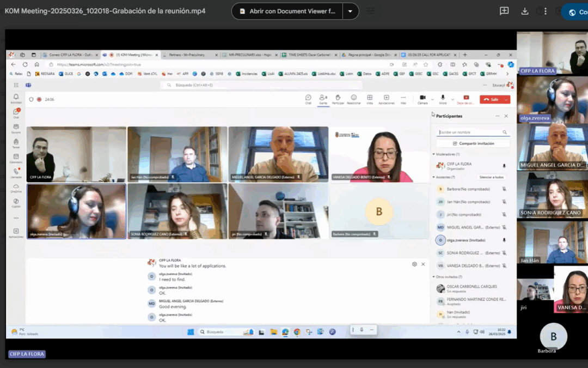Image resolution: width=588 pixels, height=368 pixels.
Task: Click the Reaccionar smiley icon
Action: (353, 98)
